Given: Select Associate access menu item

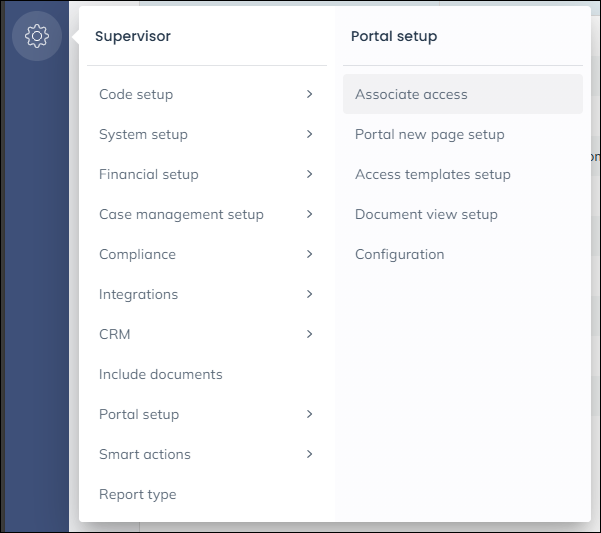Looking at the screenshot, I should point(411,94).
